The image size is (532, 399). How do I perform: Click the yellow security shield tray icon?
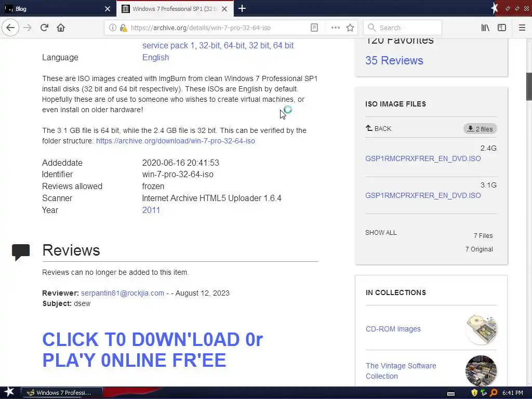coord(474,393)
